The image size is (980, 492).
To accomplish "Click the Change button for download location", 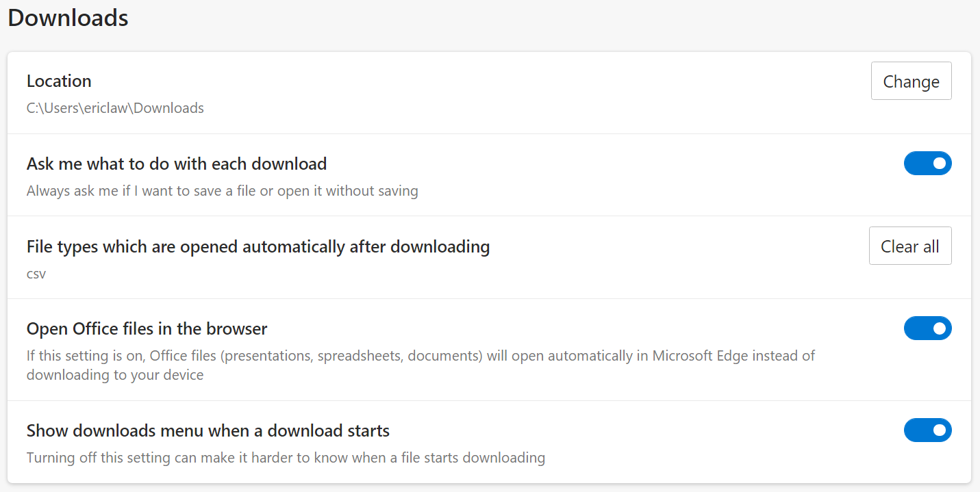I will point(911,81).
